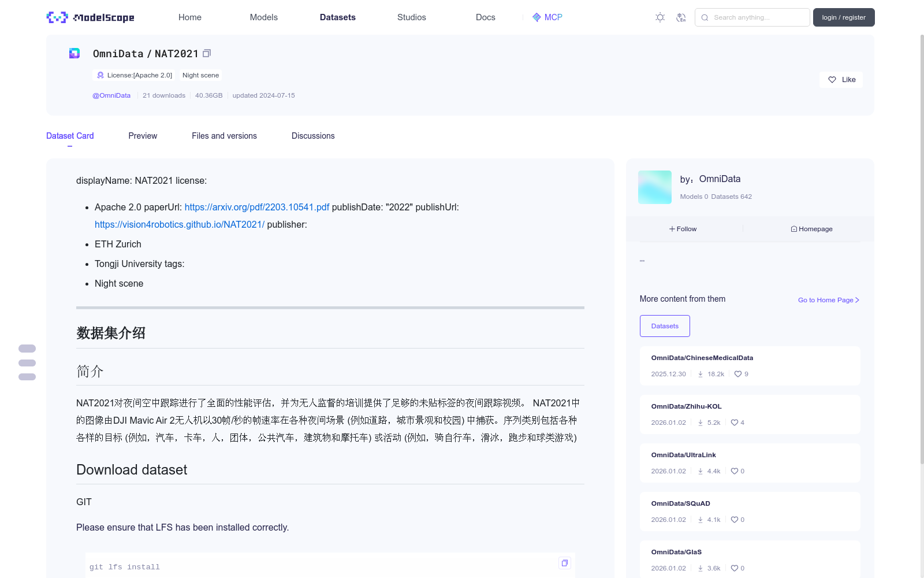The image size is (924, 578).
Task: Follow the OmniData publisher
Action: click(x=683, y=229)
